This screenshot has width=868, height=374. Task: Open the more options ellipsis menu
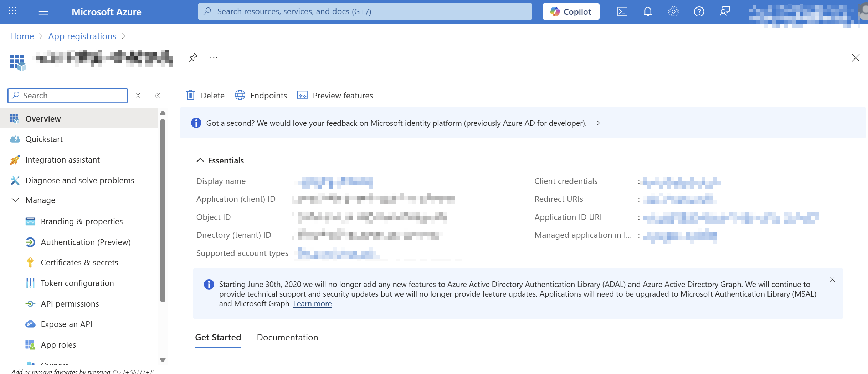(214, 58)
